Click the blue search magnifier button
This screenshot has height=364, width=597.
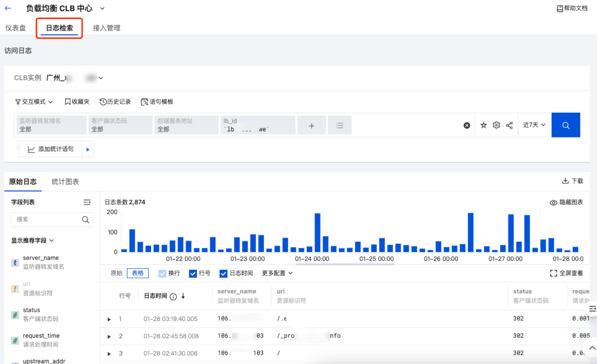tap(565, 125)
